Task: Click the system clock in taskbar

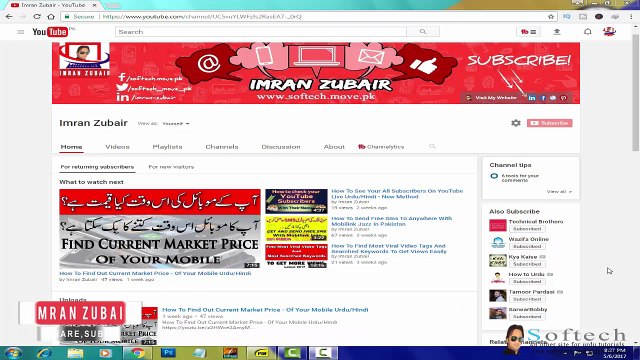Action: click(614, 353)
